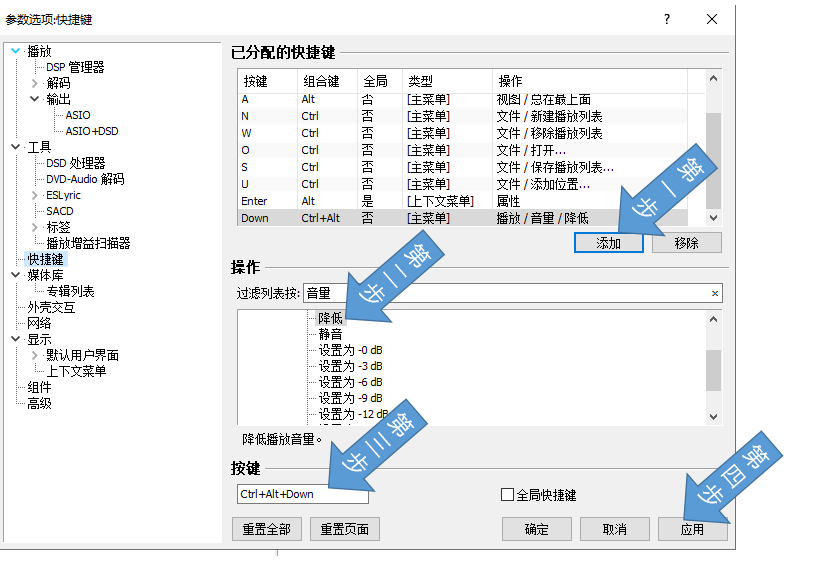819x583 pixels.
Task: Open the DSP 管理器 settings page
Action: coord(75,68)
